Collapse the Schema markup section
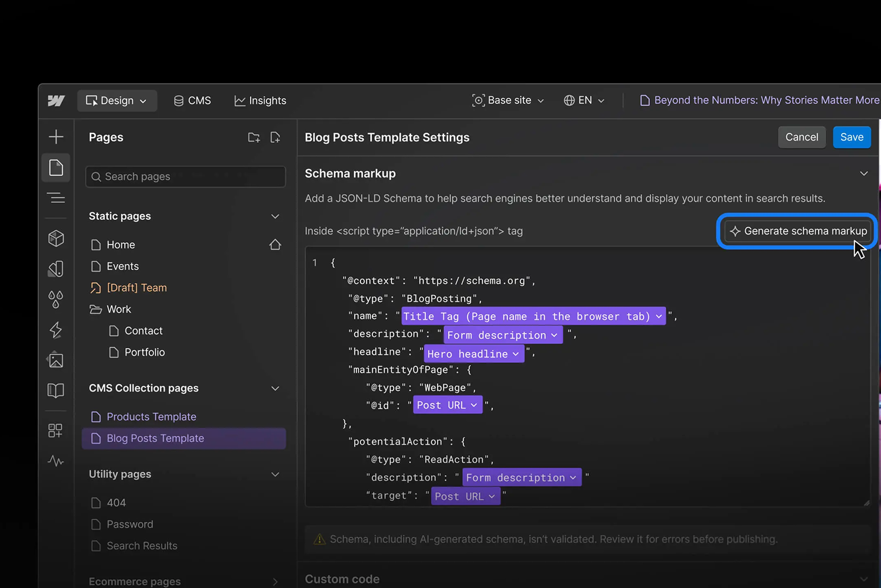This screenshot has height=588, width=881. click(x=863, y=173)
